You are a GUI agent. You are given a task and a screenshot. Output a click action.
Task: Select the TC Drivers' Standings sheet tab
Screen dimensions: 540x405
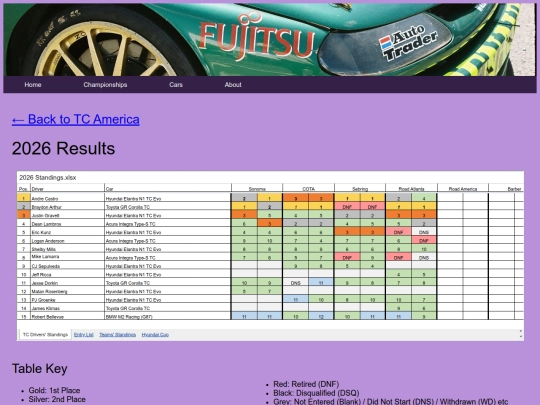(x=45, y=334)
